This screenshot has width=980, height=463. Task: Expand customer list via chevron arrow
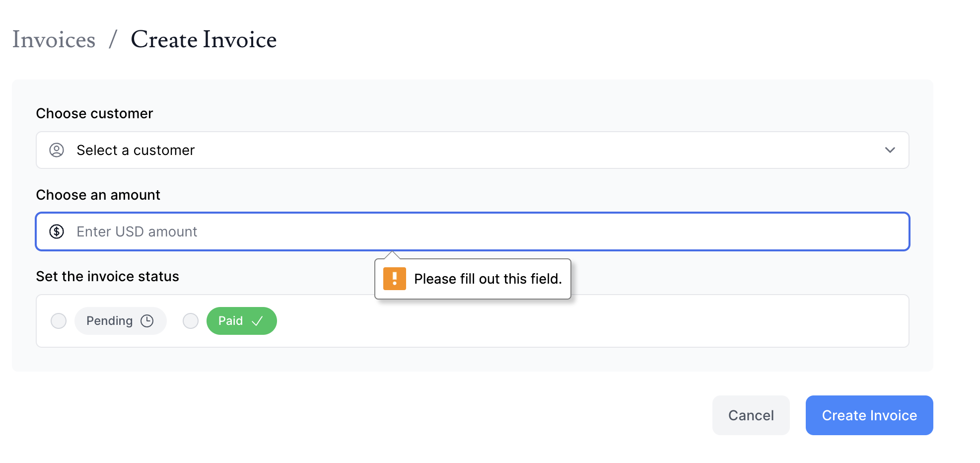pos(890,150)
